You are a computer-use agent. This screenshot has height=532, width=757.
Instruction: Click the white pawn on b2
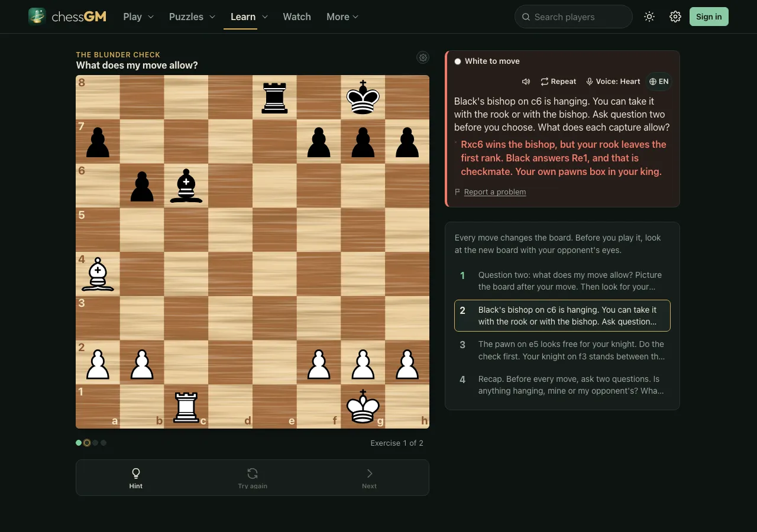click(x=142, y=362)
